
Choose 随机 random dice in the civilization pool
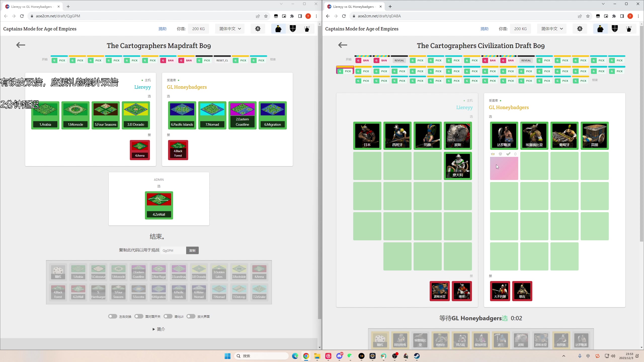(x=380, y=340)
